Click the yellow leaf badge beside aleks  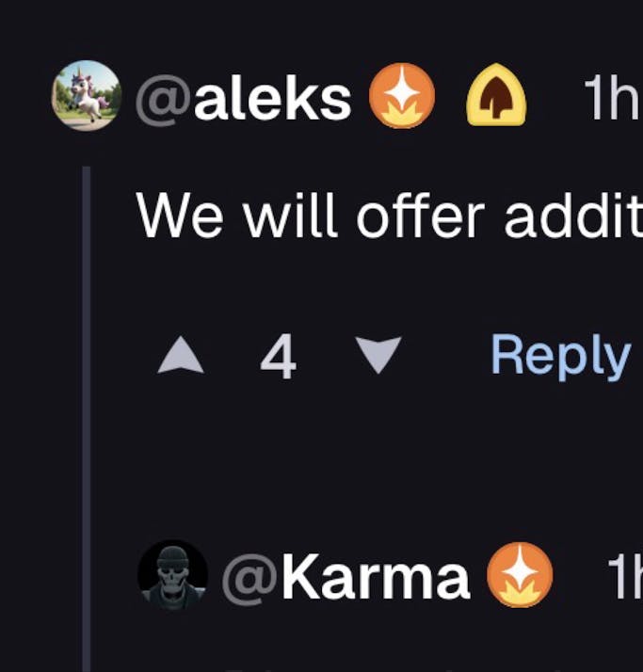[497, 97]
